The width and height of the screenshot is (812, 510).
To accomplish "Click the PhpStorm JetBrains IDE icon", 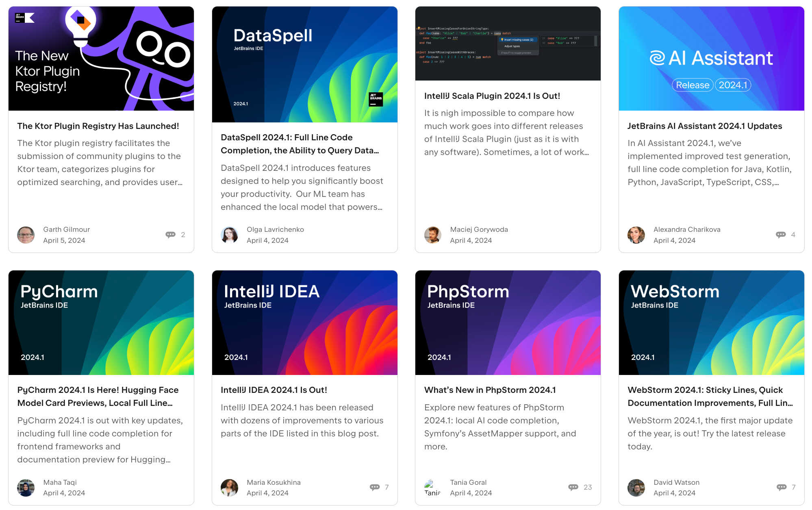I will (507, 322).
